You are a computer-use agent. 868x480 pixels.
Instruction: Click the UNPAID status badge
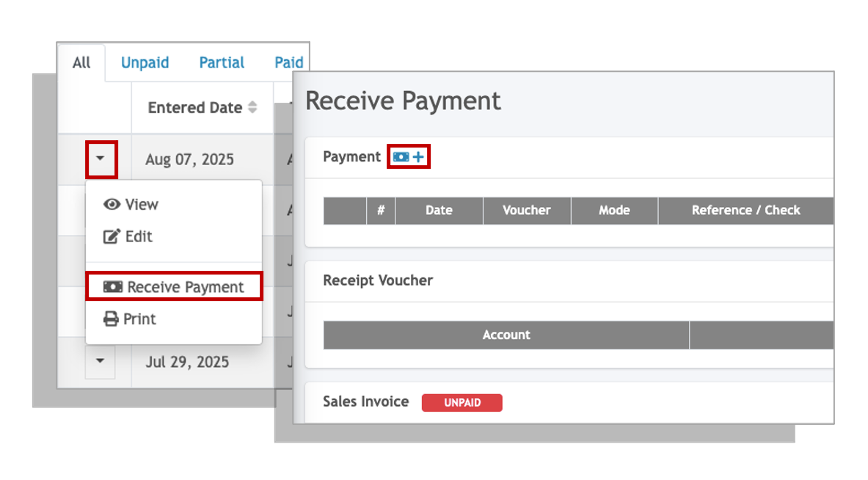[x=462, y=402]
